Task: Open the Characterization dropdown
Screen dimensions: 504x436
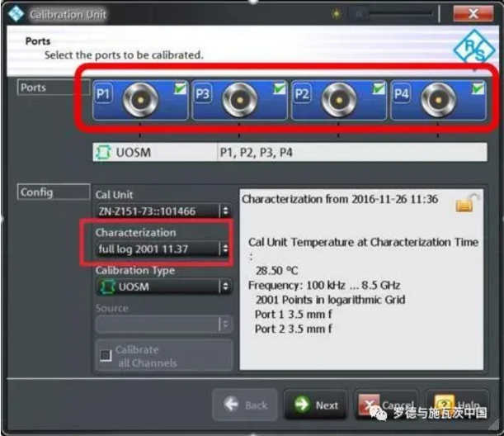Action: pos(163,249)
